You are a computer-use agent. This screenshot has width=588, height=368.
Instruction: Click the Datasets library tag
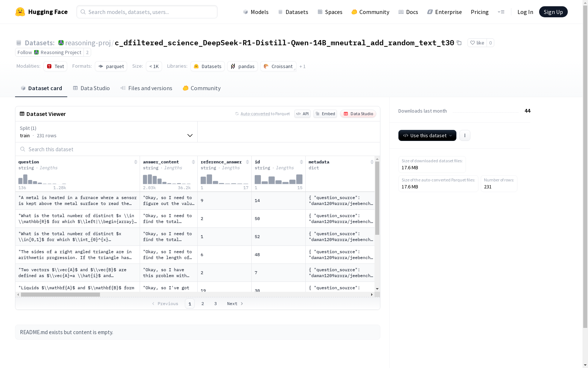tap(208, 66)
